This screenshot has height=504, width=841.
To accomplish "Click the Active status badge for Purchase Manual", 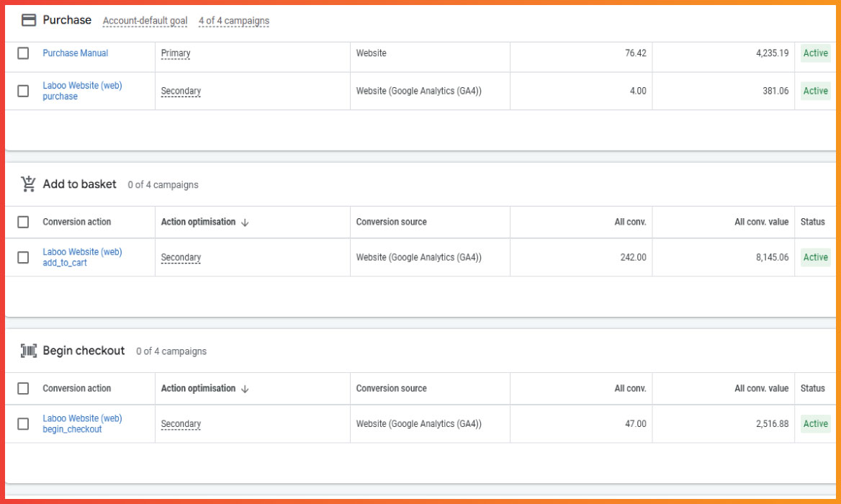I will (x=815, y=53).
